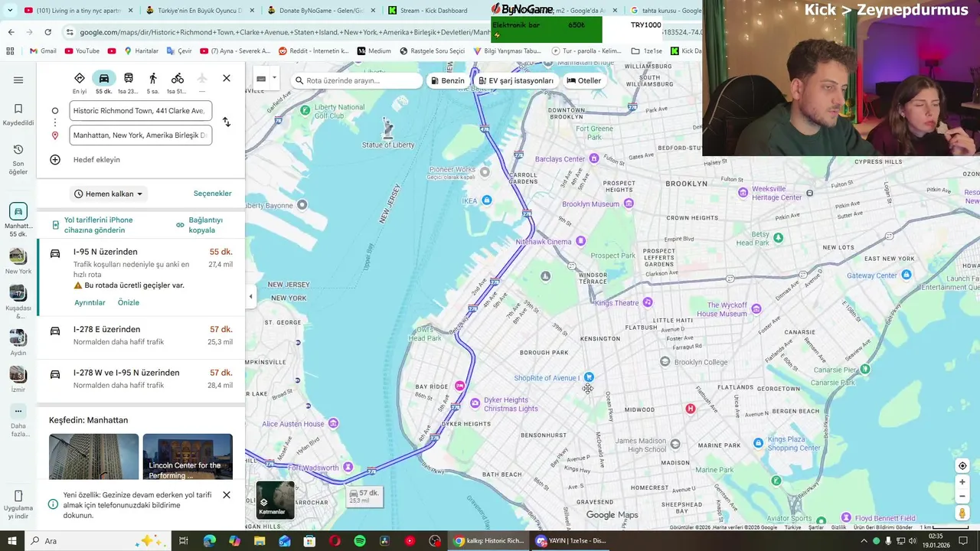
Task: Click Brooklyn Museum map pin
Action: 629,204
